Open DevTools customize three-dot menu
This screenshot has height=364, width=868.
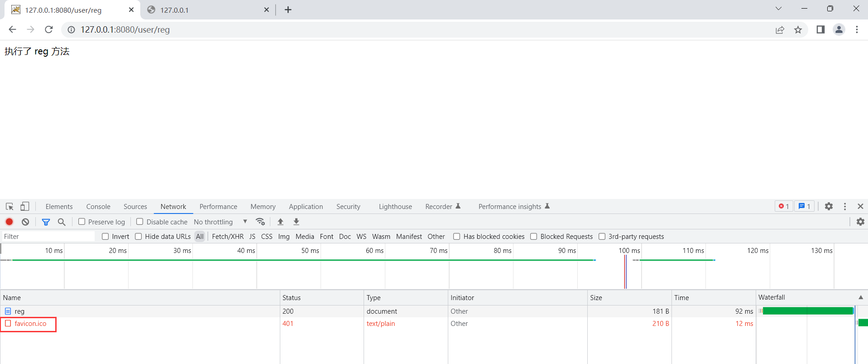845,206
